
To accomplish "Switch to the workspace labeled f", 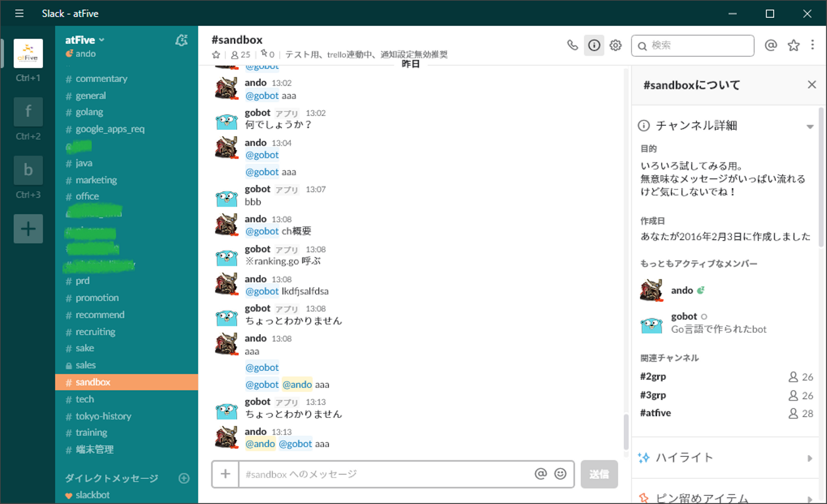I will pyautogui.click(x=28, y=111).
